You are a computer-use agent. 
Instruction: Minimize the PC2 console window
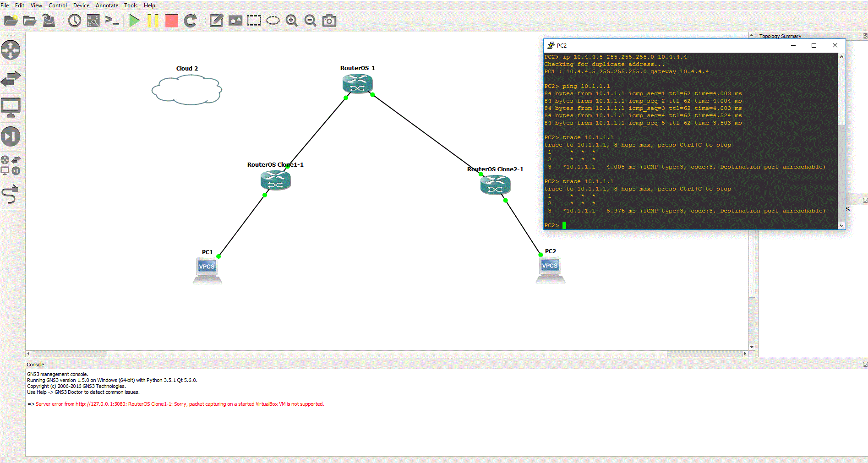pyautogui.click(x=793, y=45)
